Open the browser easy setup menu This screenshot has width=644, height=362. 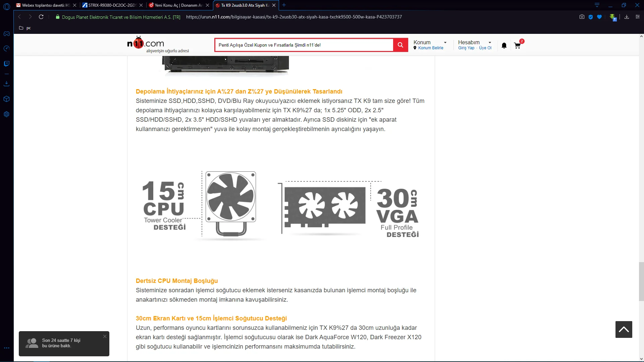pos(638,17)
